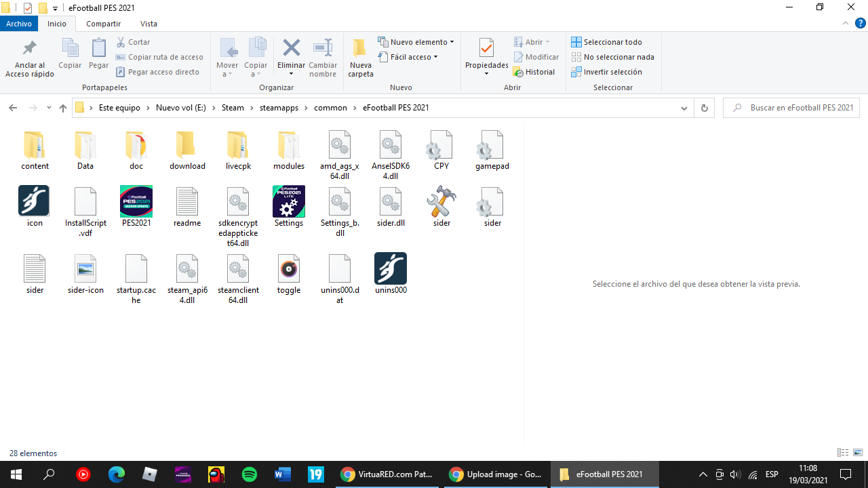Open the VirtuaRED.com Chrome taskbar window
This screenshot has width=868, height=488.
coord(388,474)
